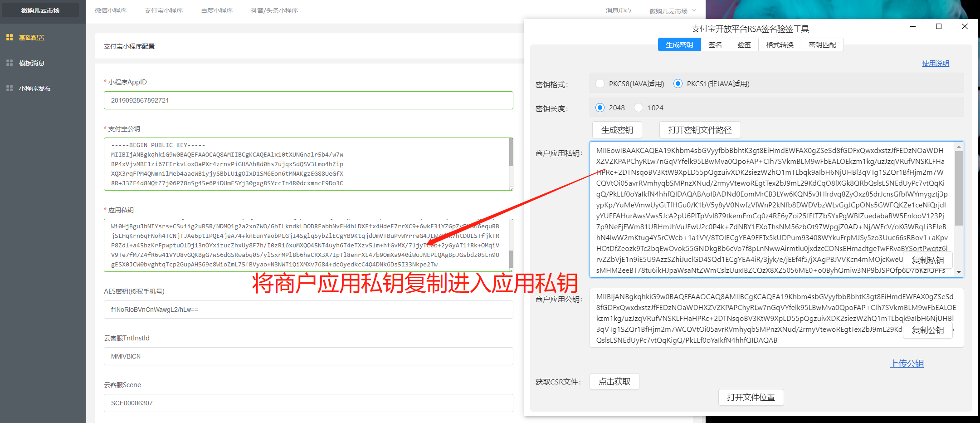The width and height of the screenshot is (980, 423).
Task: Focus the 小程序AppID input field
Action: (308, 100)
